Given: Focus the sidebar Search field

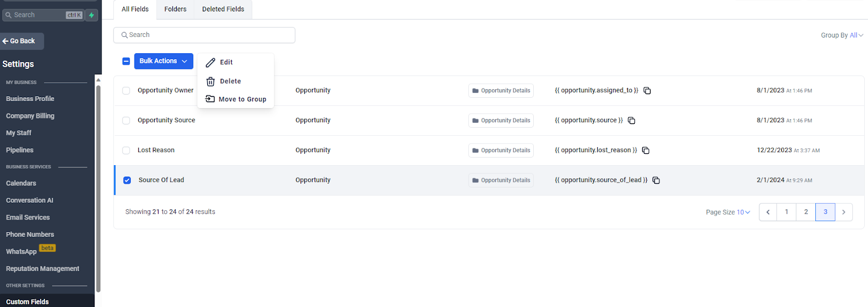Looking at the screenshot, I should 43,15.
